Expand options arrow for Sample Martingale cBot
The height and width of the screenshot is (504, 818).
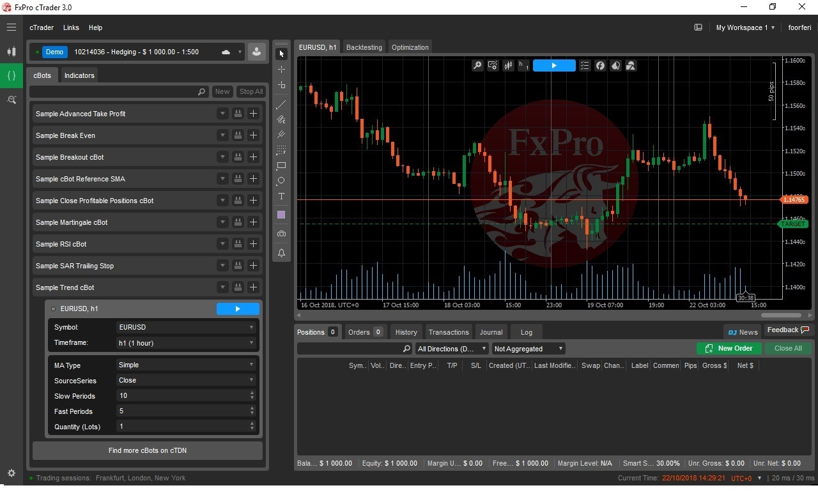click(222, 222)
